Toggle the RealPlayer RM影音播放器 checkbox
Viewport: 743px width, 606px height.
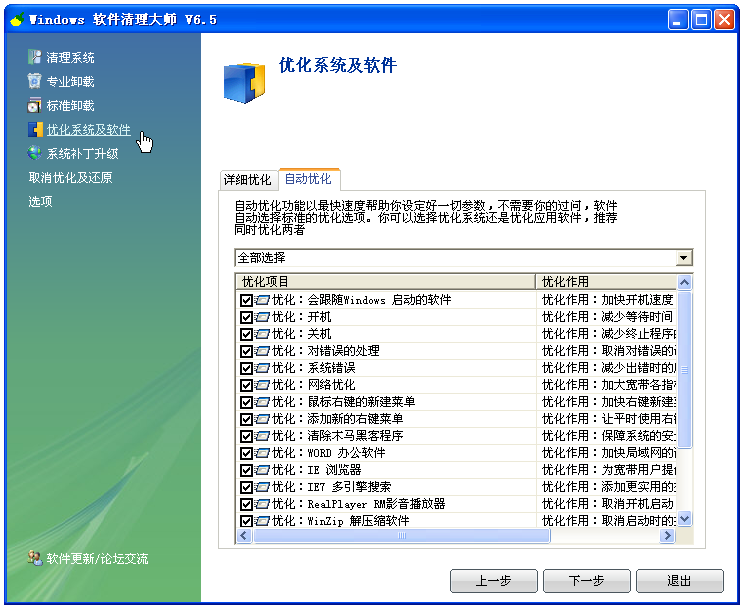click(x=246, y=505)
